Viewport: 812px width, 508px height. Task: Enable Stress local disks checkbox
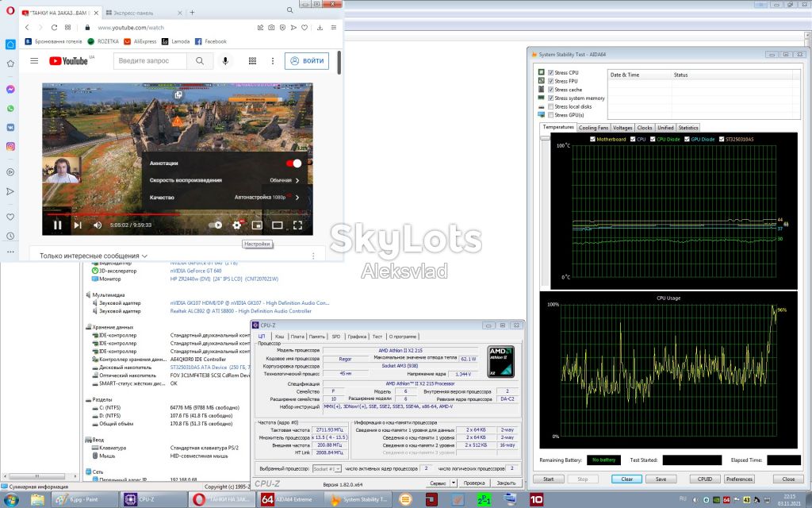550,106
